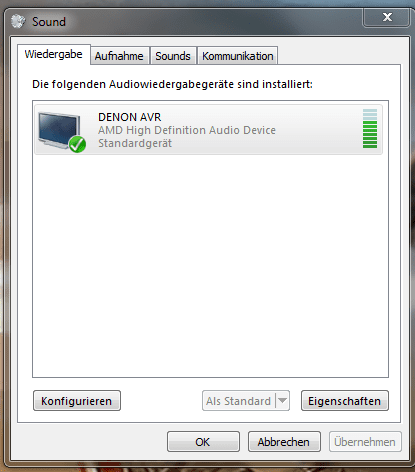Select the DENON AVR device name
415x472 pixels.
pyautogui.click(x=130, y=117)
